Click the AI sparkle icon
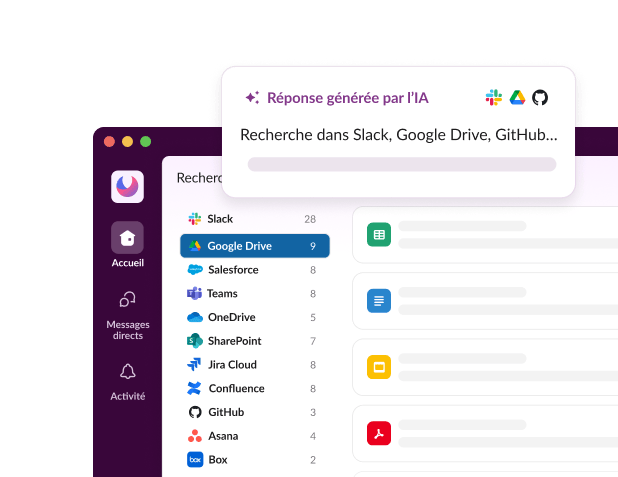 coord(252,97)
